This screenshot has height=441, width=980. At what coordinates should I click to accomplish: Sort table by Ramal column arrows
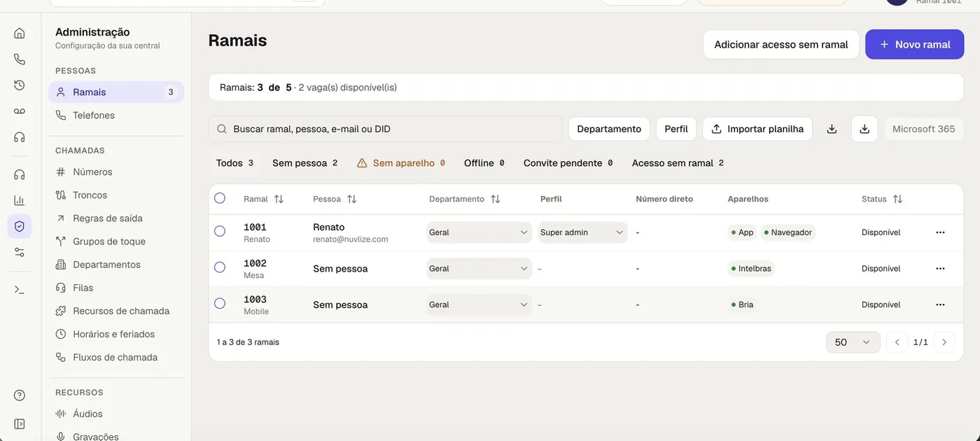(279, 199)
